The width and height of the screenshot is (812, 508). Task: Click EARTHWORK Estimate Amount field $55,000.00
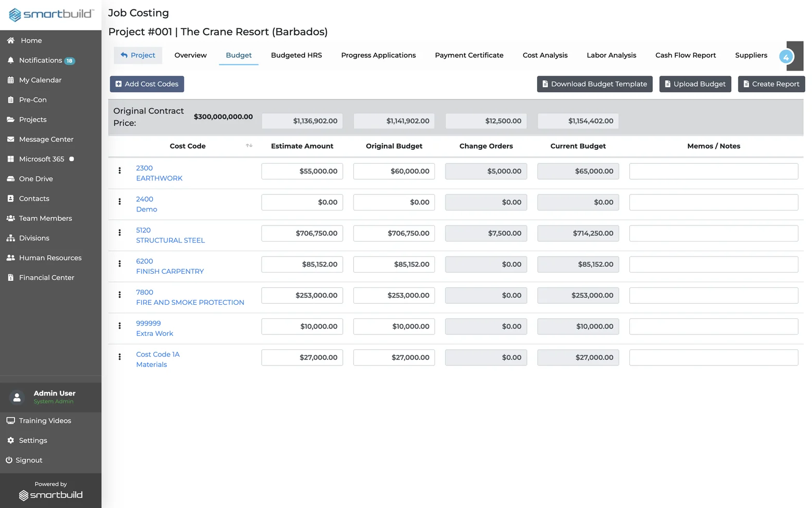tap(302, 171)
